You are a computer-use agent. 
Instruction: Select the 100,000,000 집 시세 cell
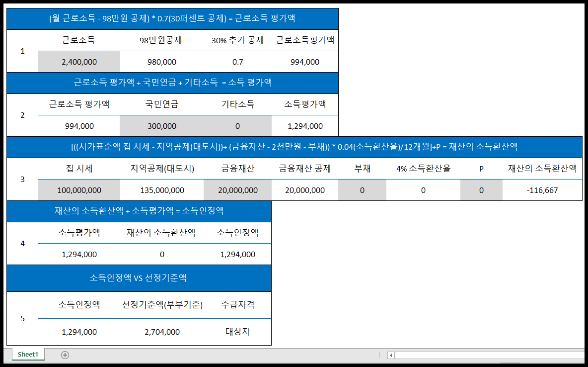pyautogui.click(x=79, y=190)
